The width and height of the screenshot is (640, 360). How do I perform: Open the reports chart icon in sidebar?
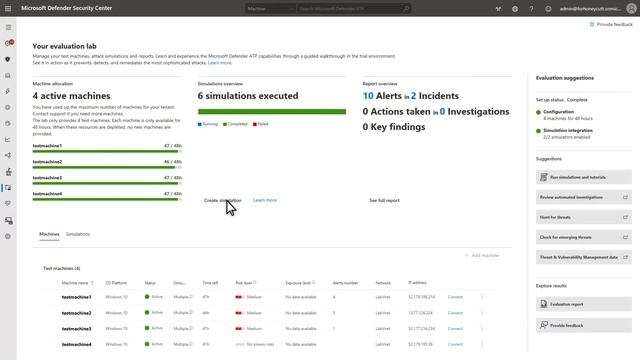(8, 140)
